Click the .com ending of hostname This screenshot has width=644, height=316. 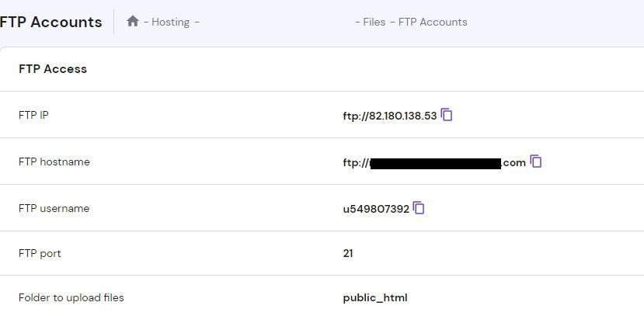[x=513, y=163]
